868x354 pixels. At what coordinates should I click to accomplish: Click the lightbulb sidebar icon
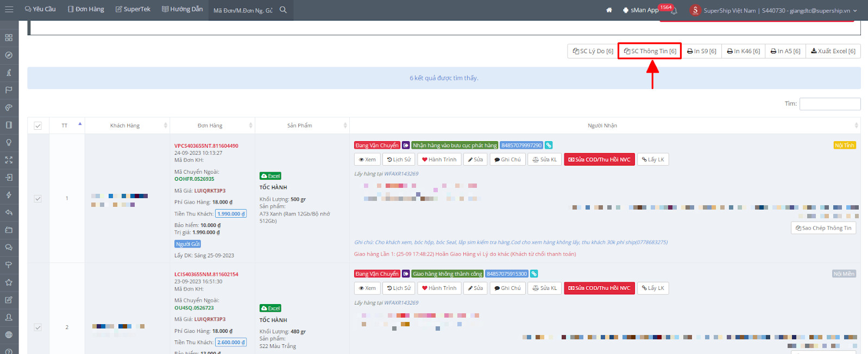[x=9, y=142]
